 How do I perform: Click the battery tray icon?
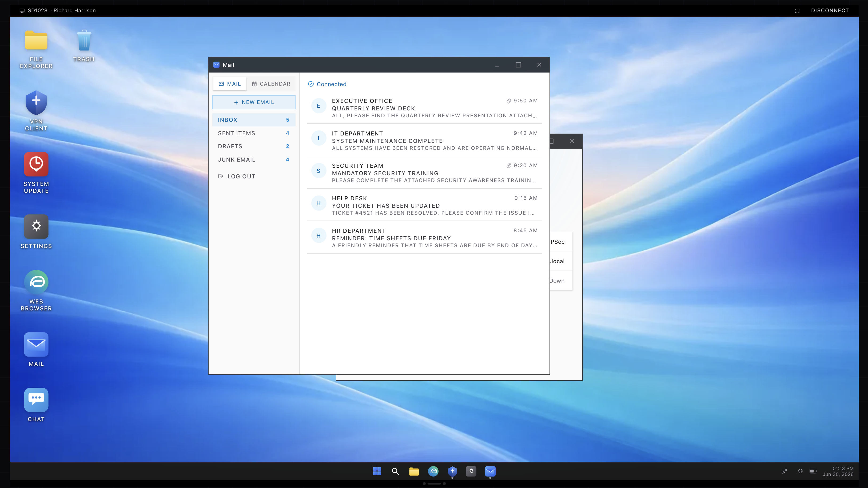813,471
